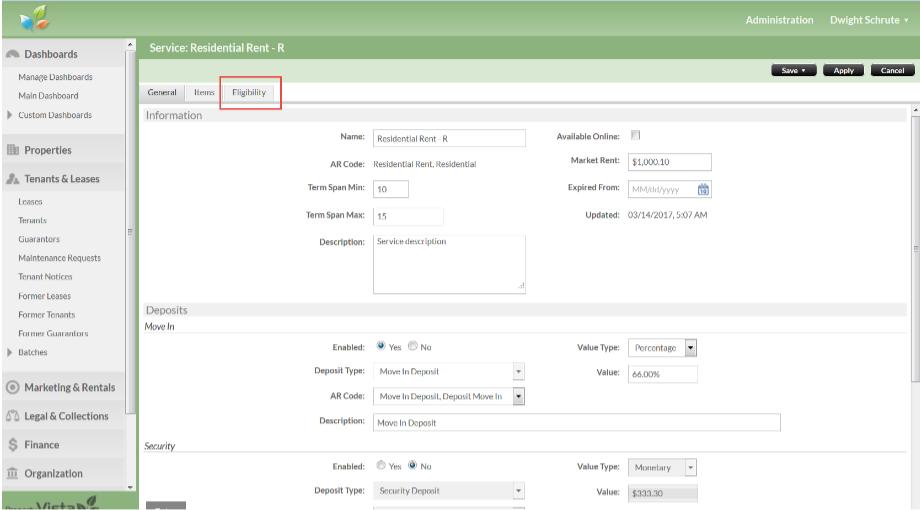Select No for Move In deposit enabled
Image resolution: width=920 pixels, height=510 pixels.
click(412, 347)
